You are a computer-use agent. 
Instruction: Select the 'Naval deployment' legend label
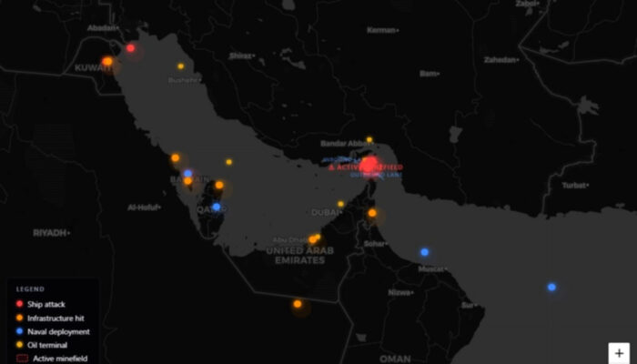(58, 332)
